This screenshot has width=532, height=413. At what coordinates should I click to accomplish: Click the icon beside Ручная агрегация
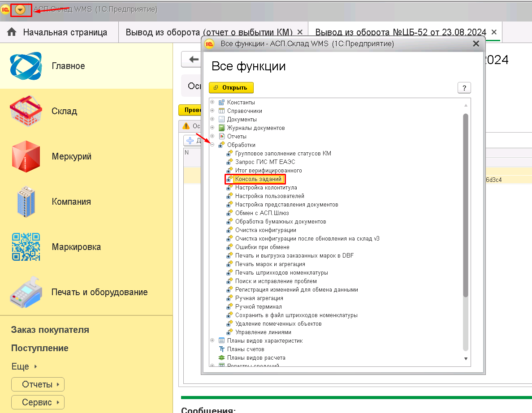coord(229,298)
